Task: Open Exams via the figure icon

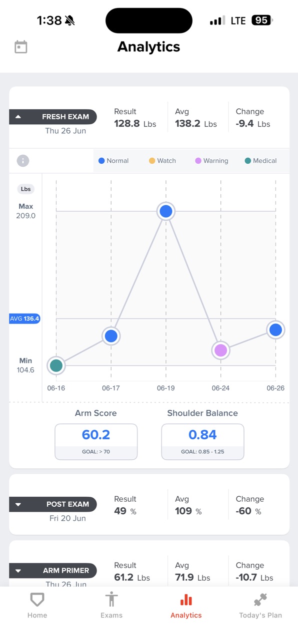Action: coord(111,600)
